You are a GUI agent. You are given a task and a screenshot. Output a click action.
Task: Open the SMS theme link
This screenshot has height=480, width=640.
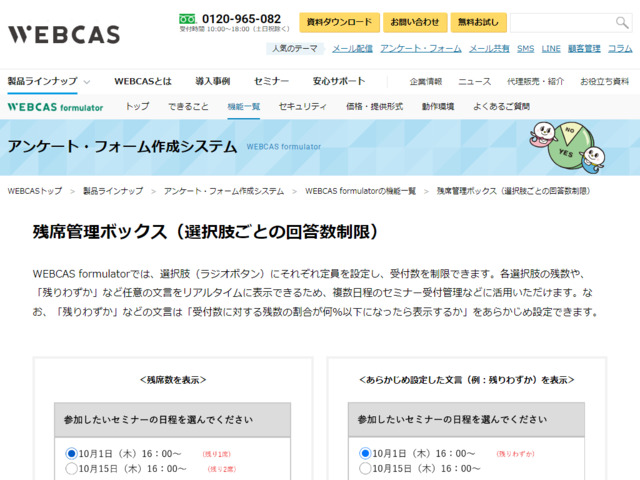coord(525,49)
